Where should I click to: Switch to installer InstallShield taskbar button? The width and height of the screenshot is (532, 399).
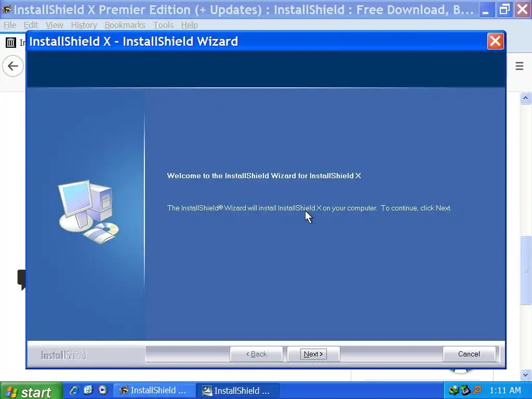(x=238, y=391)
